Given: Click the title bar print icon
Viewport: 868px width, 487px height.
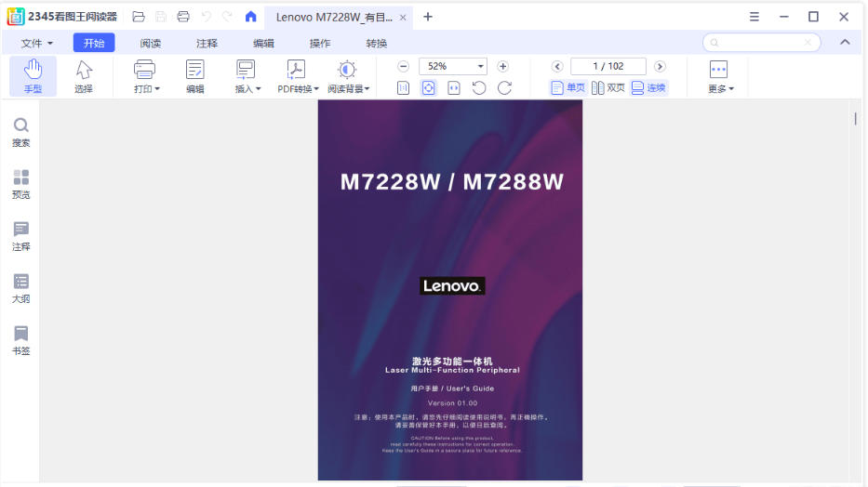Looking at the screenshot, I should [183, 17].
